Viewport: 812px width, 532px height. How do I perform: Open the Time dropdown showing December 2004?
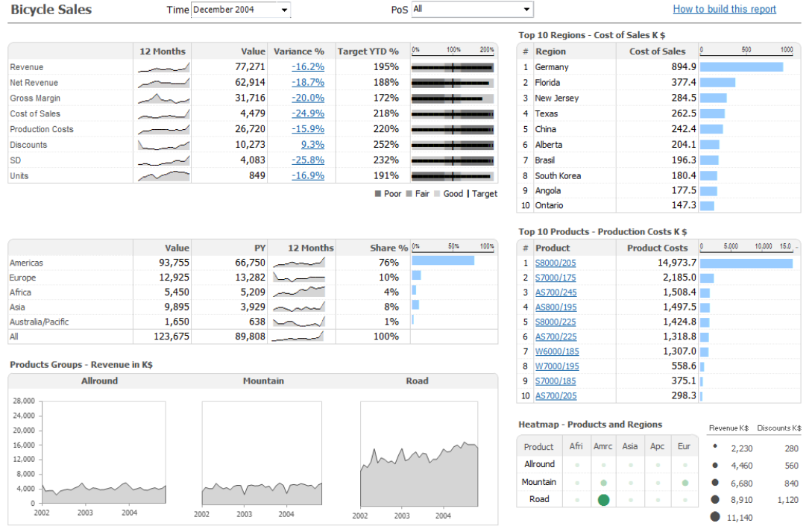pos(235,10)
